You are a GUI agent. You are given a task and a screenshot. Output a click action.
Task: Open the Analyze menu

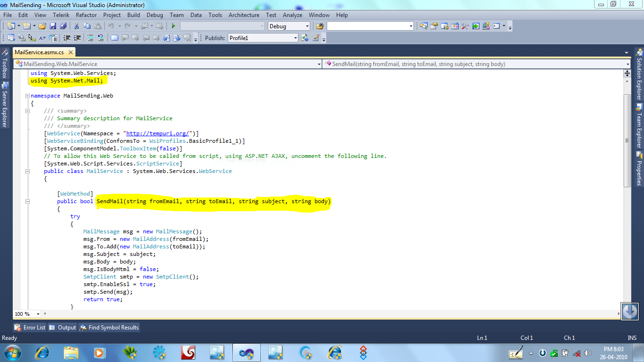[292, 15]
